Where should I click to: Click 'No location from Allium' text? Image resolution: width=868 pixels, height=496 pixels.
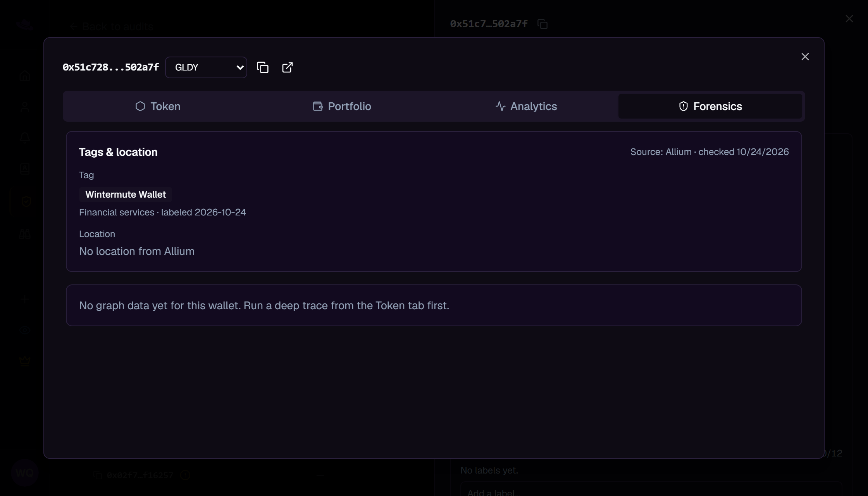tap(137, 251)
